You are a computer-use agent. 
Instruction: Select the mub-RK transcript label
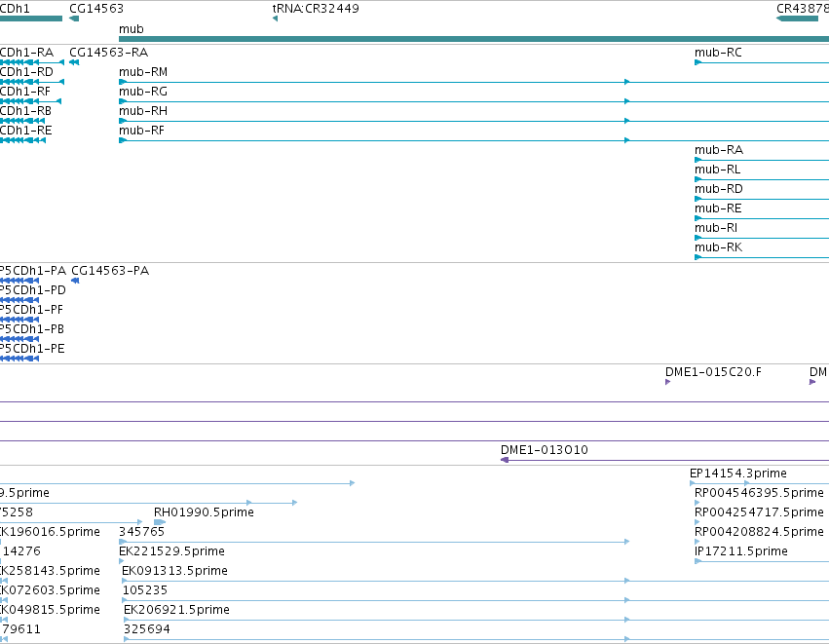pos(719,248)
